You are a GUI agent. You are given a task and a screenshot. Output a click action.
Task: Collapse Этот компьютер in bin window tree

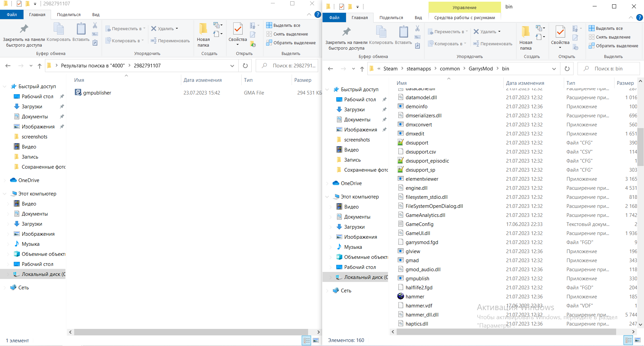coord(327,197)
